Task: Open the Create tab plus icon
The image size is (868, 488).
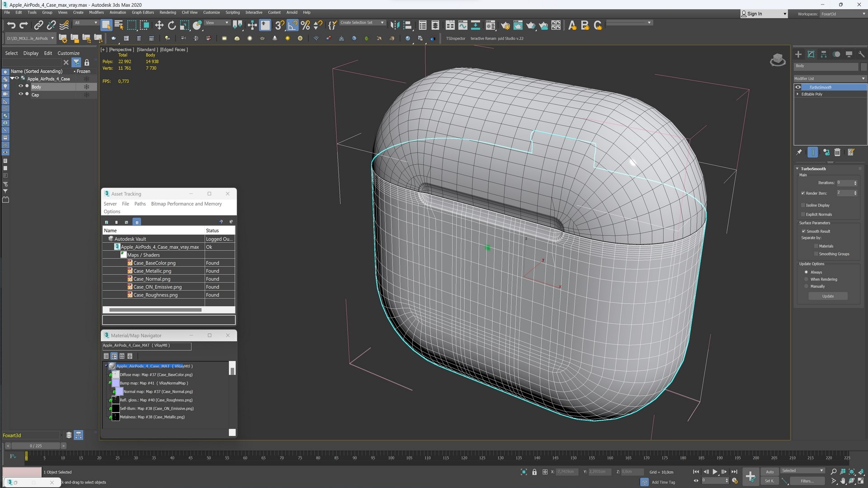Action: click(x=798, y=54)
